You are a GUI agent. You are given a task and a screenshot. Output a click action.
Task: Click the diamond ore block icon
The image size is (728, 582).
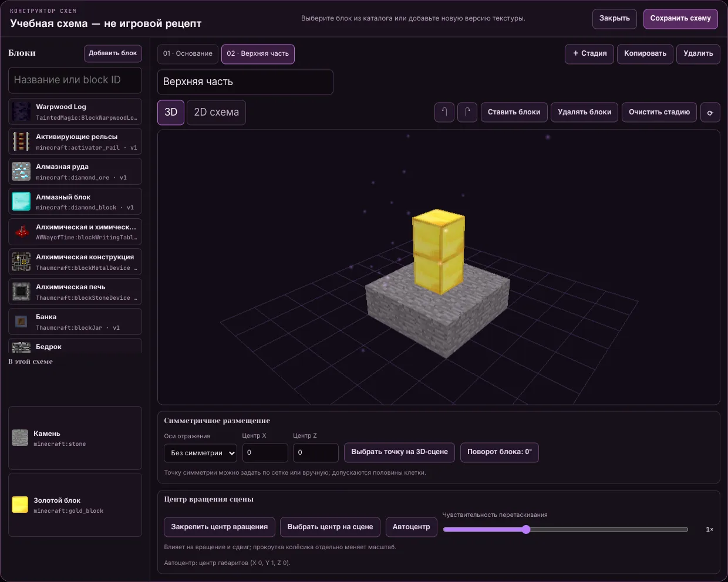tap(21, 171)
